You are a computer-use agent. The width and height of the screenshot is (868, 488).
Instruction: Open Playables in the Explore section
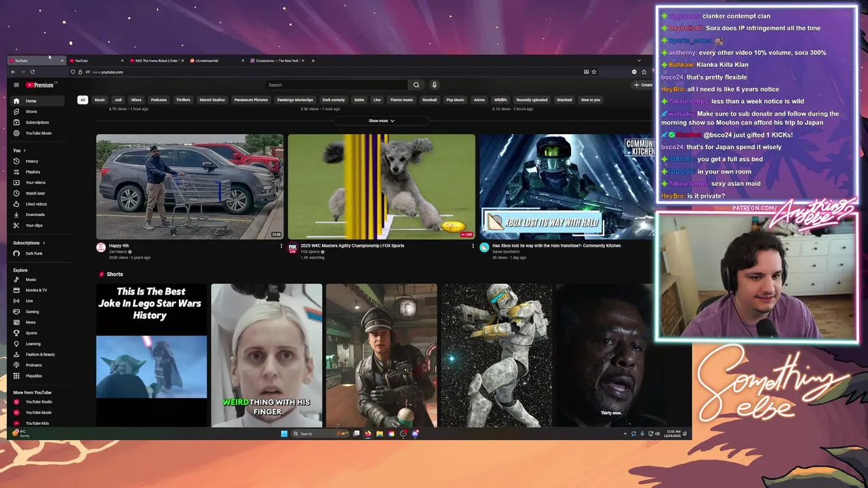click(38, 376)
